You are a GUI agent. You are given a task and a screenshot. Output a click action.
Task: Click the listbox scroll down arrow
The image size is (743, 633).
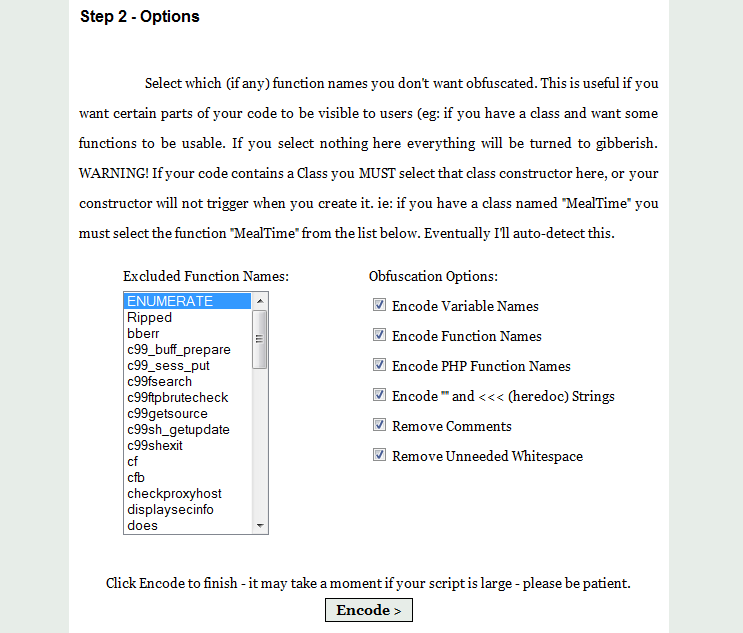(x=260, y=525)
